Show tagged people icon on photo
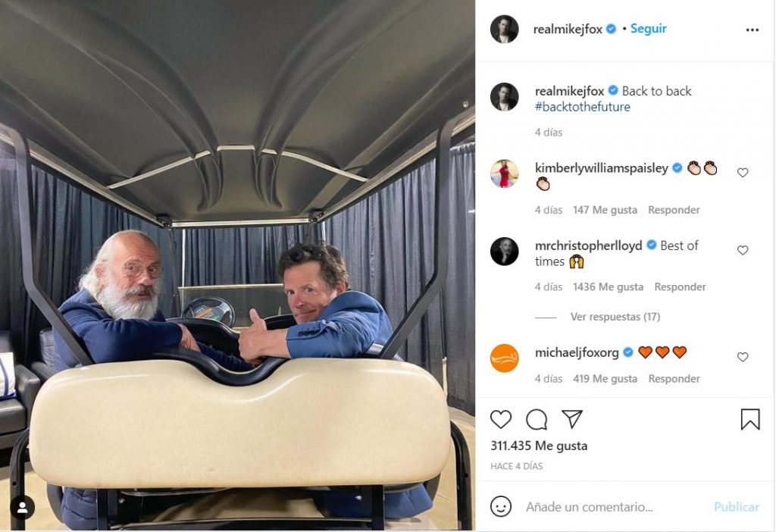Viewport: 776px width, 532px height. 22,507
